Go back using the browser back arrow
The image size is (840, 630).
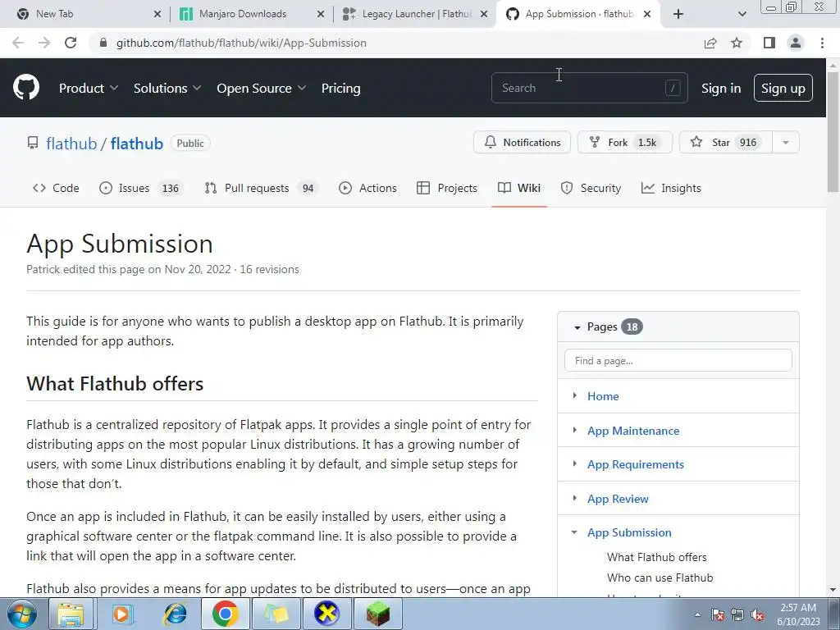[18, 43]
